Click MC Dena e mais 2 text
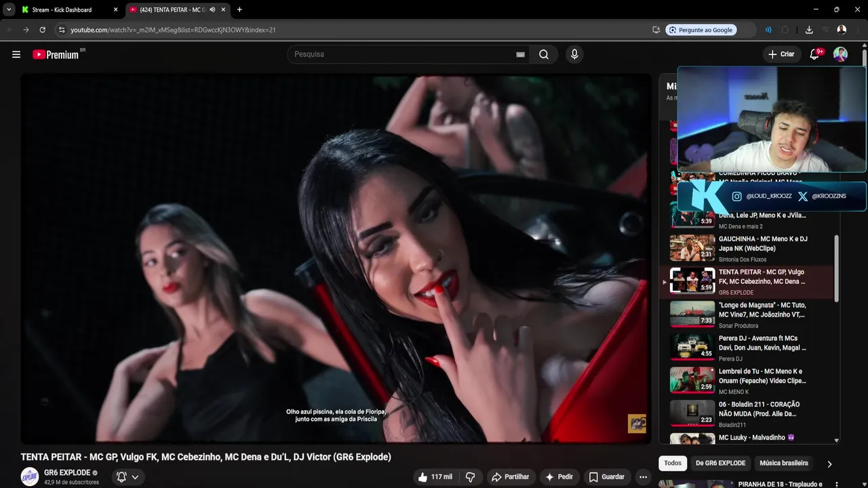Screen dimensions: 868x488 coord(741,226)
